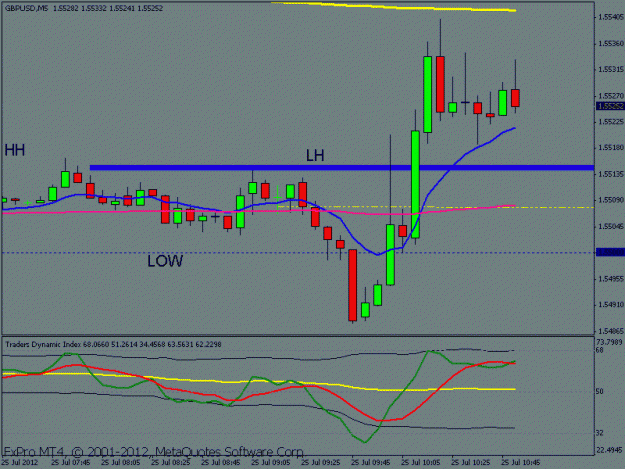Click the 25 Jul 09:05 time label
The height and width of the screenshot is (469, 625).
tap(271, 463)
